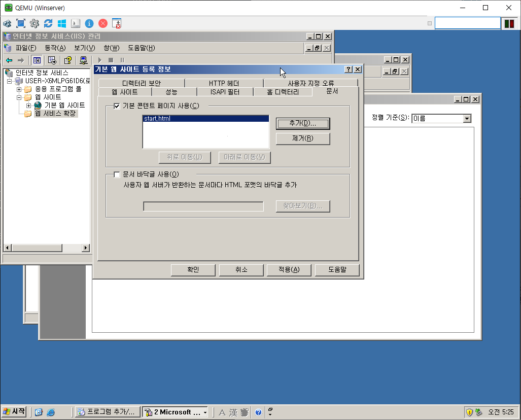521x420 pixels.
Task: Click the stop item square icon
Action: pyautogui.click(x=111, y=60)
